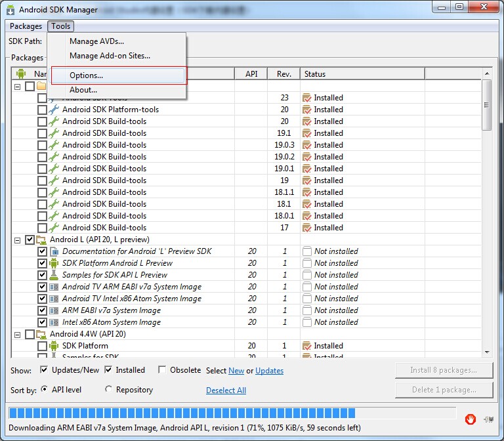The width and height of the screenshot is (504, 441).
Task: Click the Android SDK Manager title bar icon
Action: click(10, 10)
